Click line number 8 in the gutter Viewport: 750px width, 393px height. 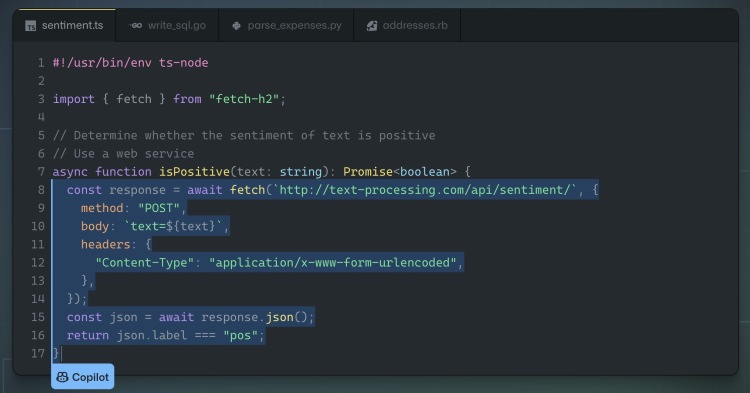tap(41, 190)
